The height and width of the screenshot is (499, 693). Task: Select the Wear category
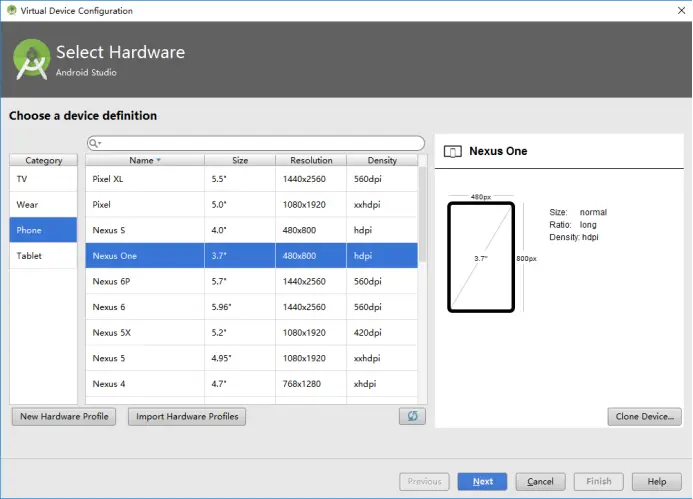[43, 205]
